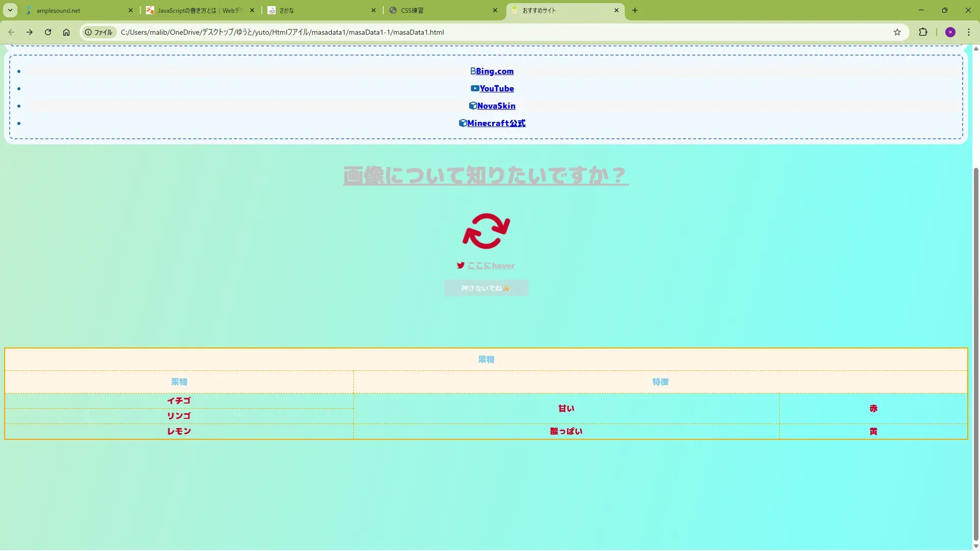This screenshot has width=980, height=551.
Task: Click the home icon in the toolbar
Action: click(66, 32)
